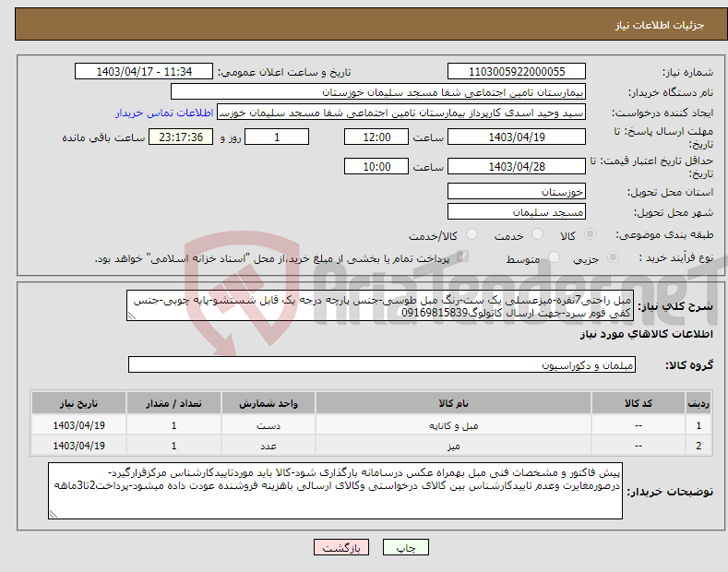Toggle the اسناد خزانه اسلامی payment checkbox
728x572 pixels.
pyautogui.click(x=462, y=256)
